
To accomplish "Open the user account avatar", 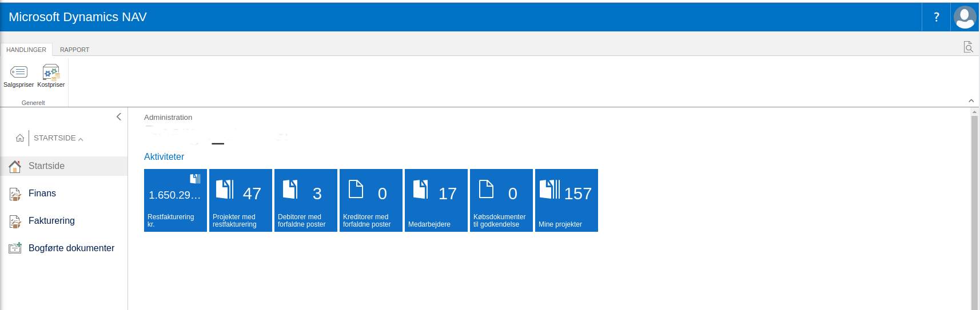I will coord(965,17).
